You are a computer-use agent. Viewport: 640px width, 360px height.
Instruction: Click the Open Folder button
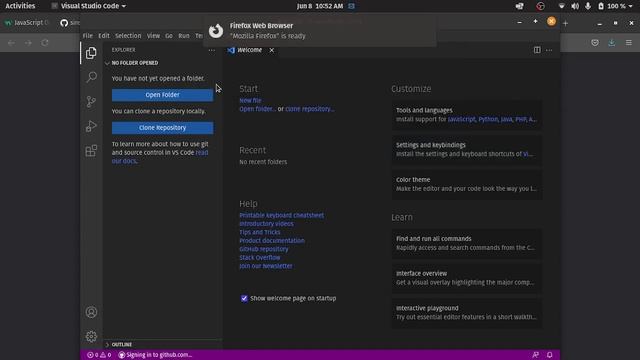tap(162, 95)
